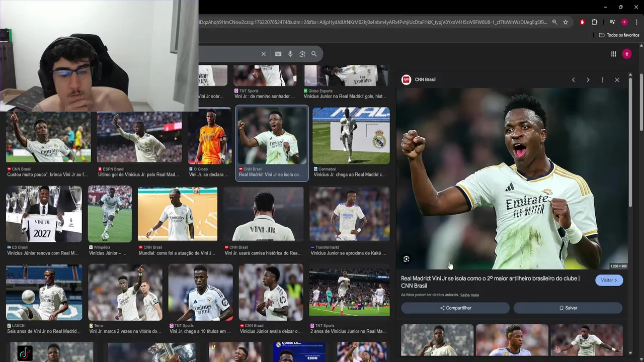Image resolution: width=644 pixels, height=362 pixels.
Task: Open the Saiba mais link
Action: point(469,295)
